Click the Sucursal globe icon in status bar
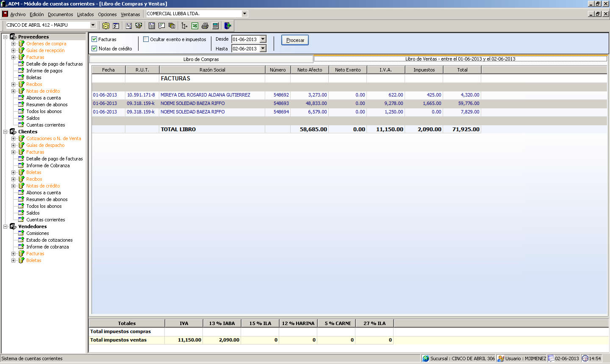The height and width of the screenshot is (364, 610). pos(426,358)
